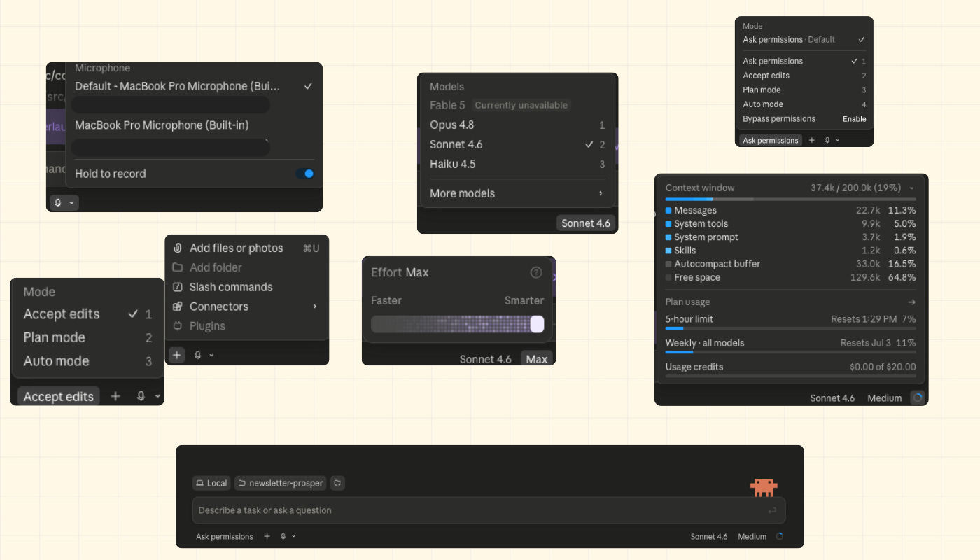Click the folder icon right of newsletter-prosper

coord(337,483)
